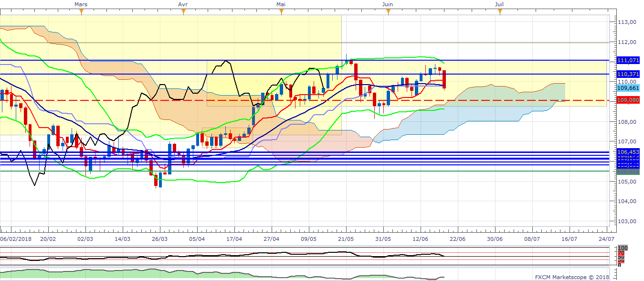Click the orange Mars month marker triangle

pos(81,12)
